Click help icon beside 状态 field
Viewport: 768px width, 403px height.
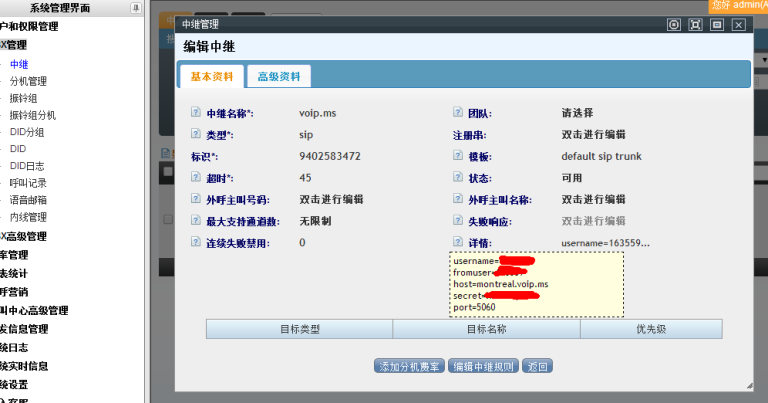pyautogui.click(x=459, y=178)
